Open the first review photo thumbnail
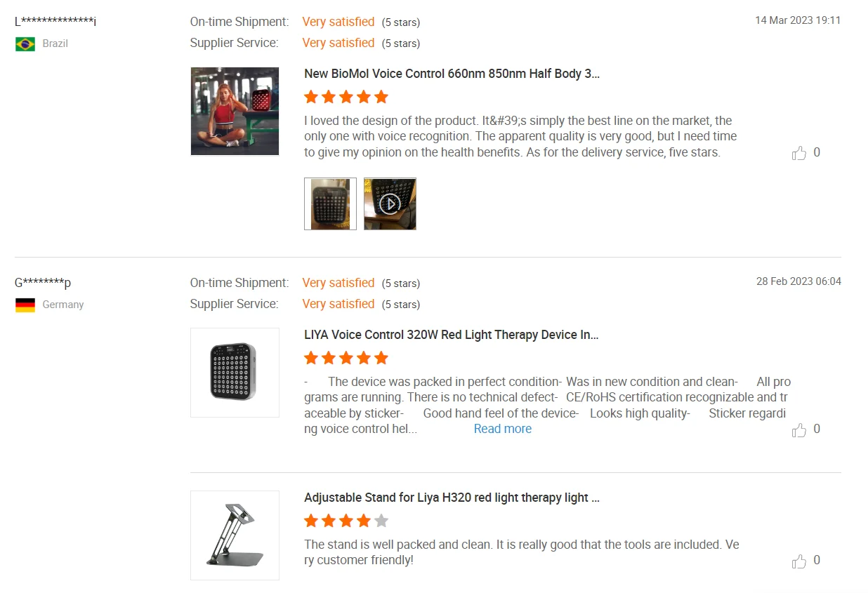The height and width of the screenshot is (593, 868). tap(330, 204)
